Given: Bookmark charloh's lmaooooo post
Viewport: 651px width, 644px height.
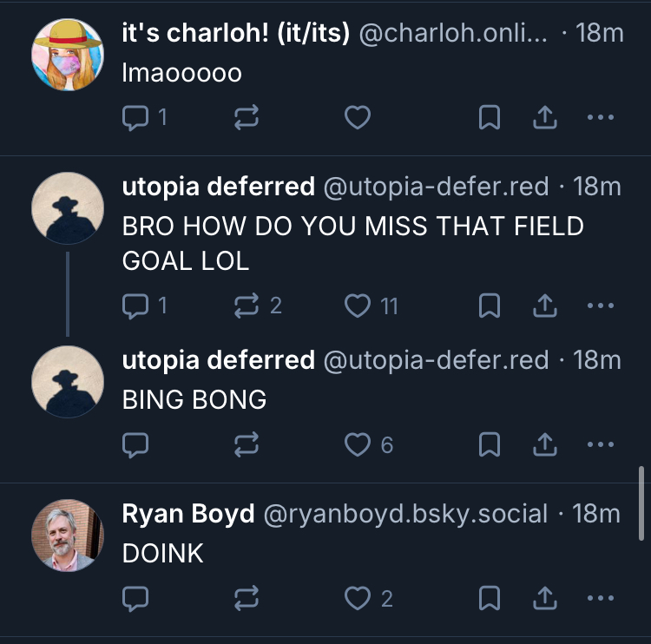Looking at the screenshot, I should (490, 117).
